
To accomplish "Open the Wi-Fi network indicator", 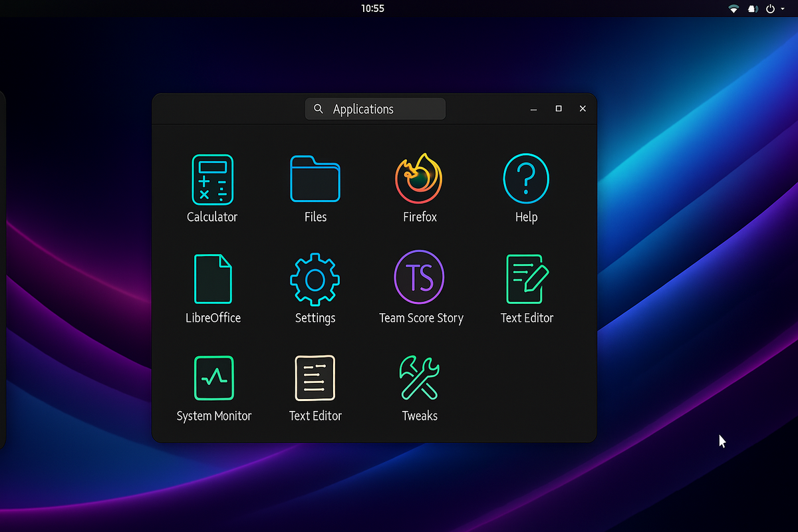I will click(733, 9).
